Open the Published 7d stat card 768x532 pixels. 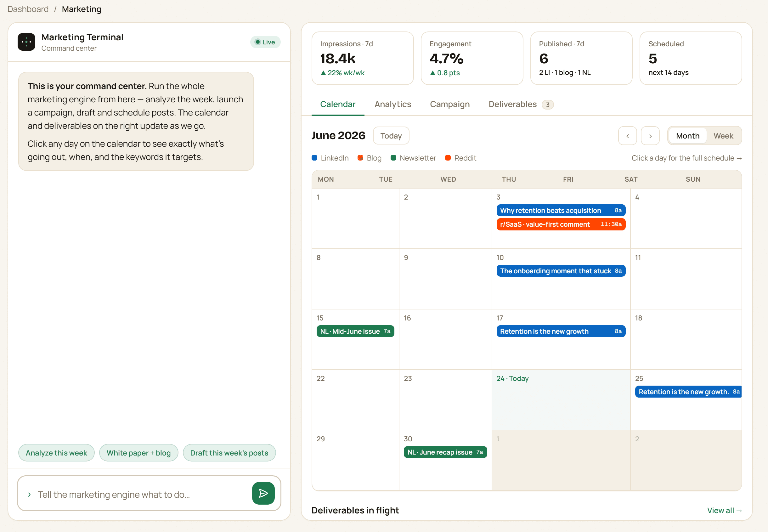coord(581,58)
